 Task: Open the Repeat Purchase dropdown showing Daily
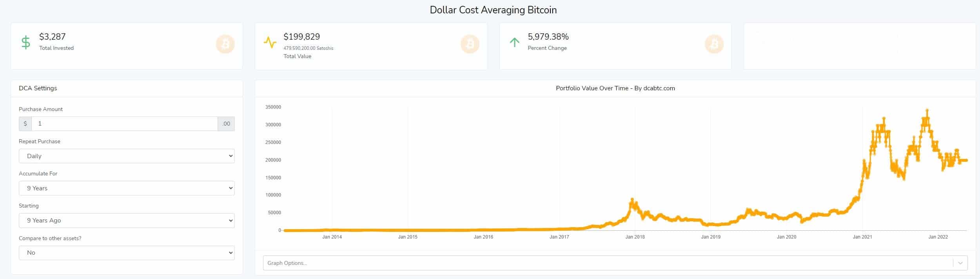tap(126, 156)
